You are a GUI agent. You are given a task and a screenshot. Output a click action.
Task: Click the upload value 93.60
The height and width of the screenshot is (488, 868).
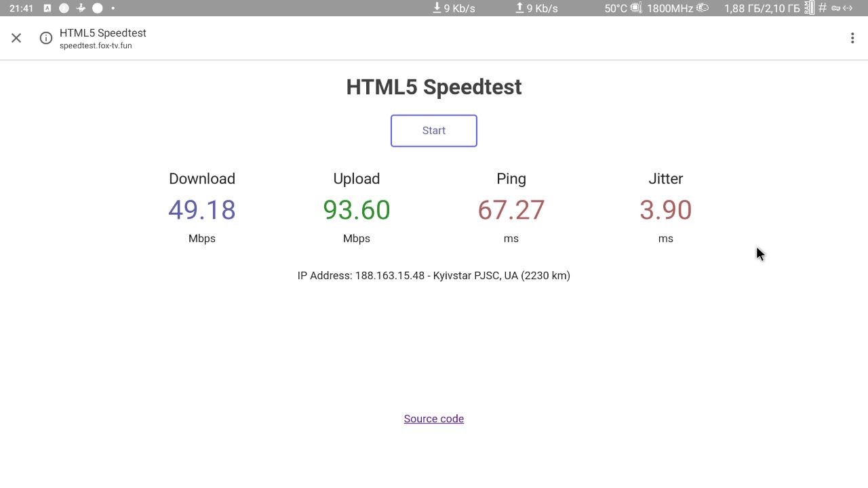point(357,209)
